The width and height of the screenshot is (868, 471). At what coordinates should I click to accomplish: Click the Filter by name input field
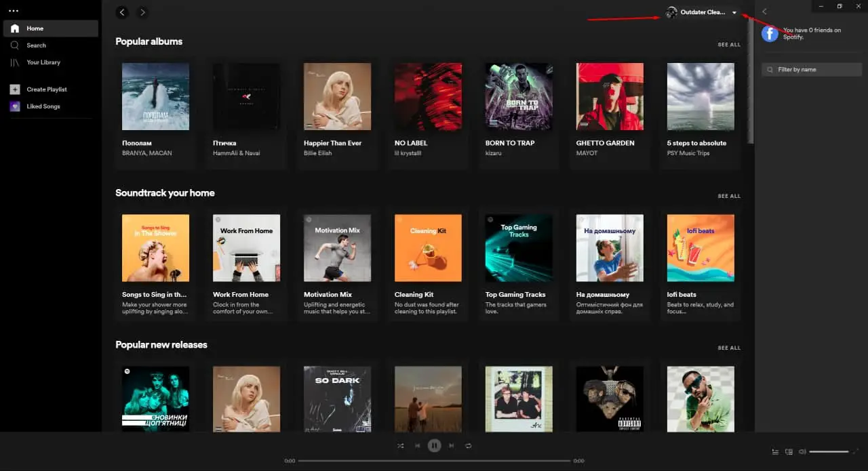click(x=811, y=69)
